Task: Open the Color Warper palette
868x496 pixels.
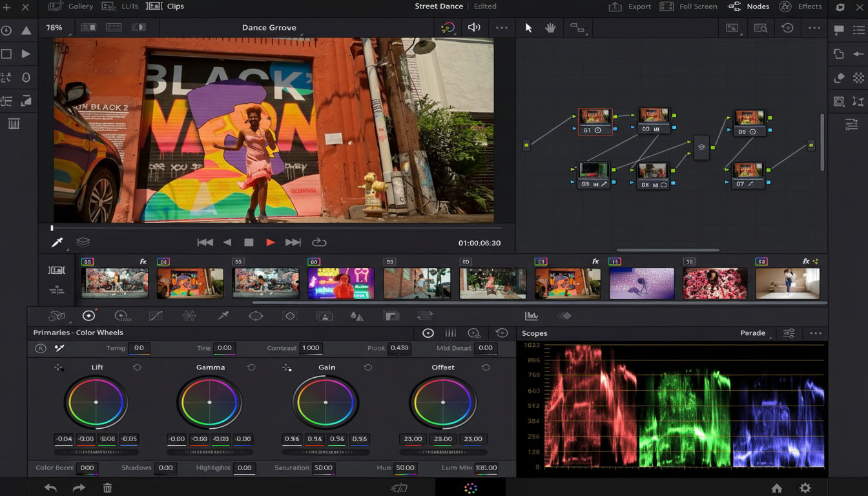Action: pyautogui.click(x=189, y=316)
